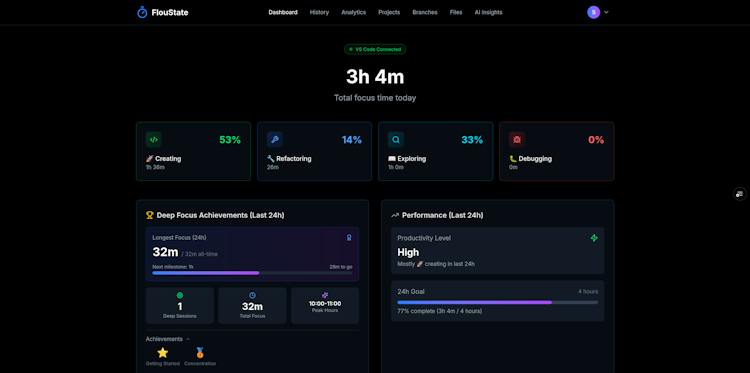
Task: Click the green dot above Deep Sessions
Action: click(x=180, y=296)
